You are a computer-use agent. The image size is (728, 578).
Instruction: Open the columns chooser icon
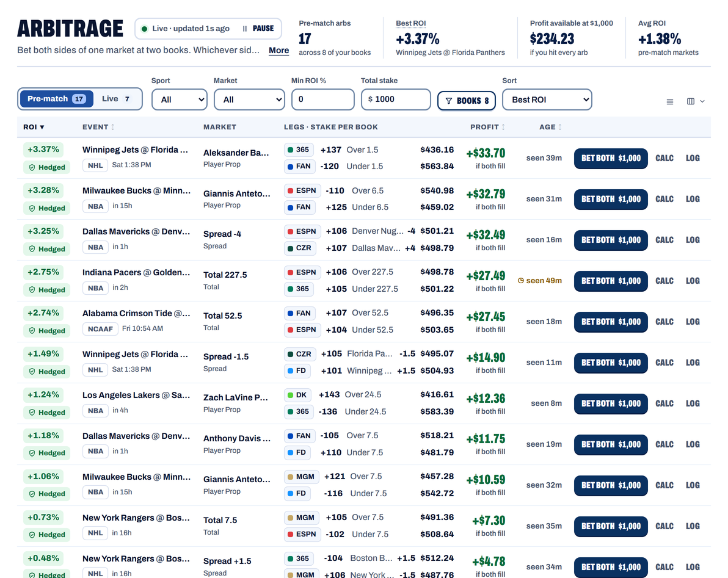(690, 101)
